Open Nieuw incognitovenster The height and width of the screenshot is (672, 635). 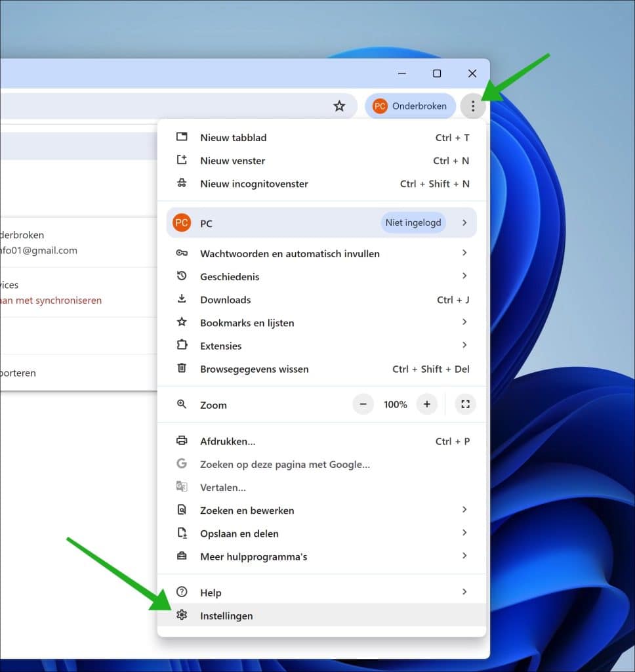(x=322, y=184)
